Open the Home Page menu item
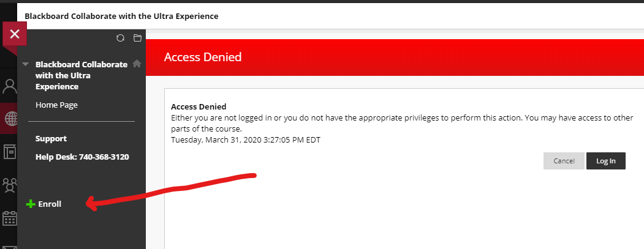 (x=56, y=105)
